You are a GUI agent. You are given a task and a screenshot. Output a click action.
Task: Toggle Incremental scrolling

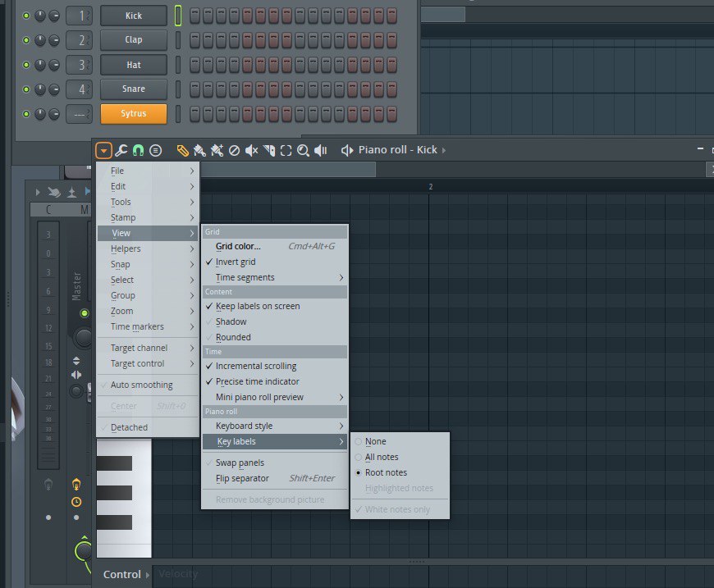click(x=275, y=366)
